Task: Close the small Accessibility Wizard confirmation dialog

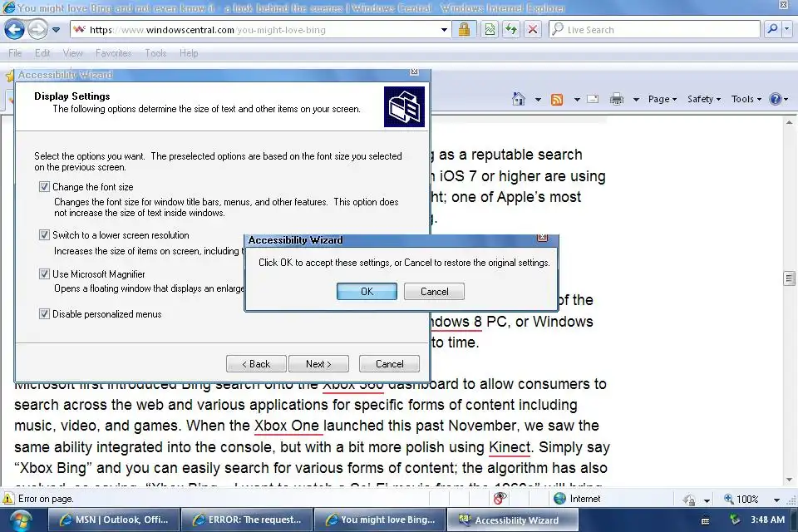Action: click(x=543, y=239)
